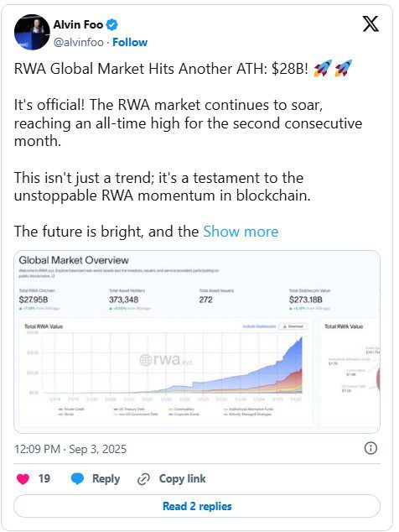Open Alvin Foo's profile avatar
The image size is (399, 532).
click(32, 32)
